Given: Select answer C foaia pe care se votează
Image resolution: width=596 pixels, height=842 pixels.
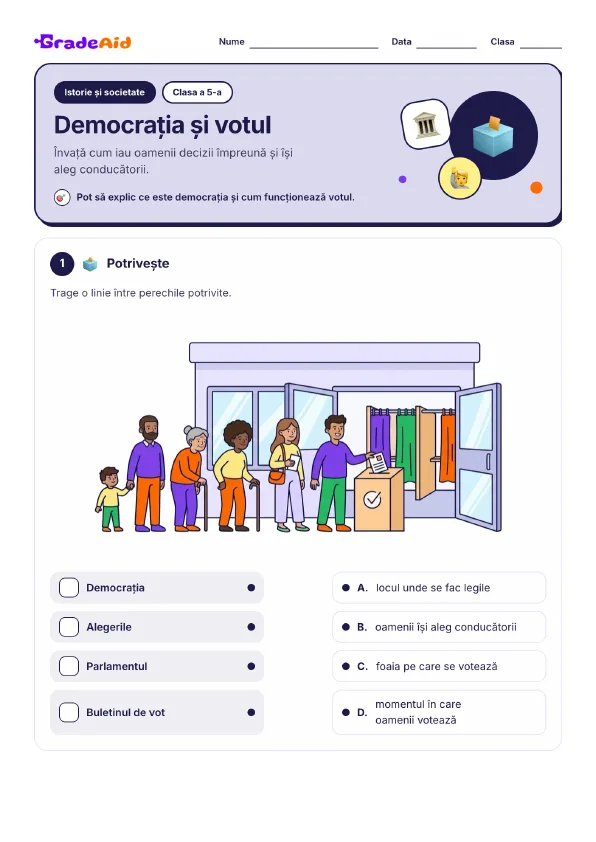Looking at the screenshot, I should pos(439,666).
